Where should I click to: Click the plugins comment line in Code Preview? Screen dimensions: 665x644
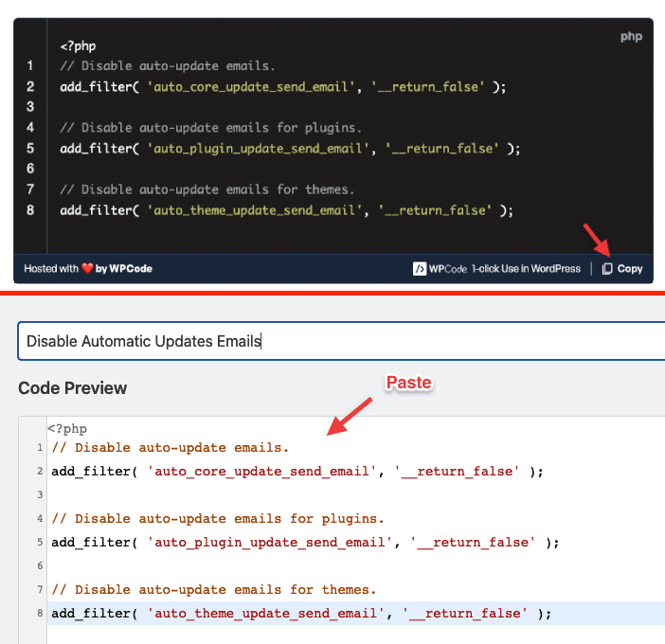pos(218,518)
